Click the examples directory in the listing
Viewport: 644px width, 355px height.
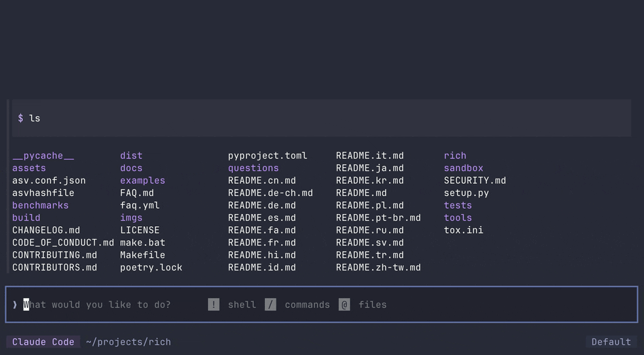(142, 181)
